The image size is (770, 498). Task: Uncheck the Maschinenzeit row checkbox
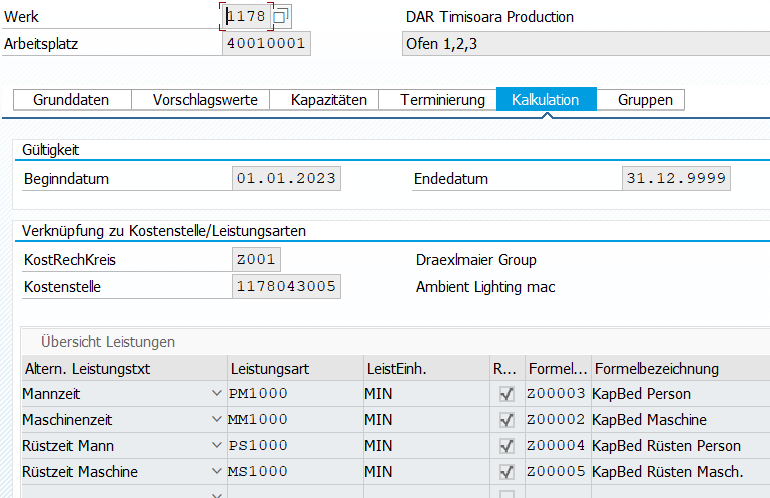pos(507,420)
